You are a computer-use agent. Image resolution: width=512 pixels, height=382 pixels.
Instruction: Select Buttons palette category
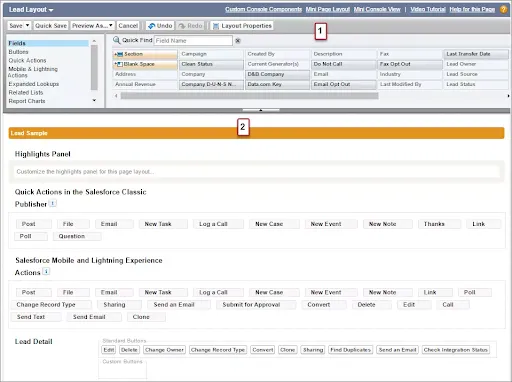pos(18,52)
